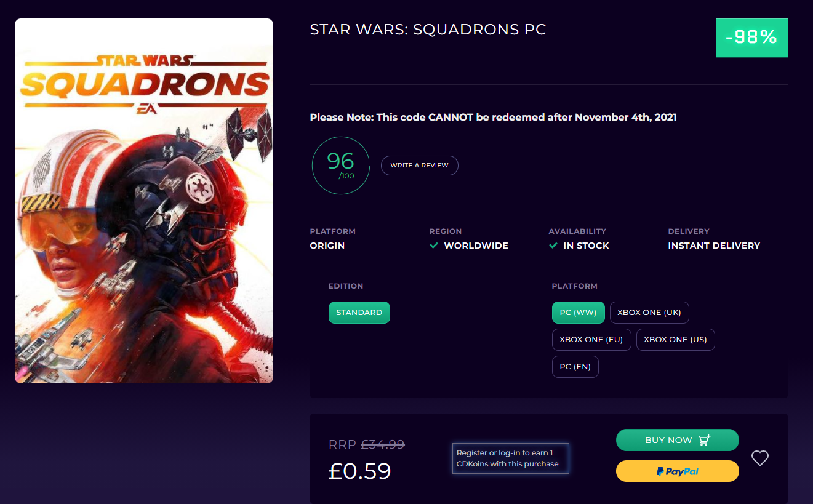The height and width of the screenshot is (504, 813).
Task: Click the In Stock availability checkmark
Action: 553,246
